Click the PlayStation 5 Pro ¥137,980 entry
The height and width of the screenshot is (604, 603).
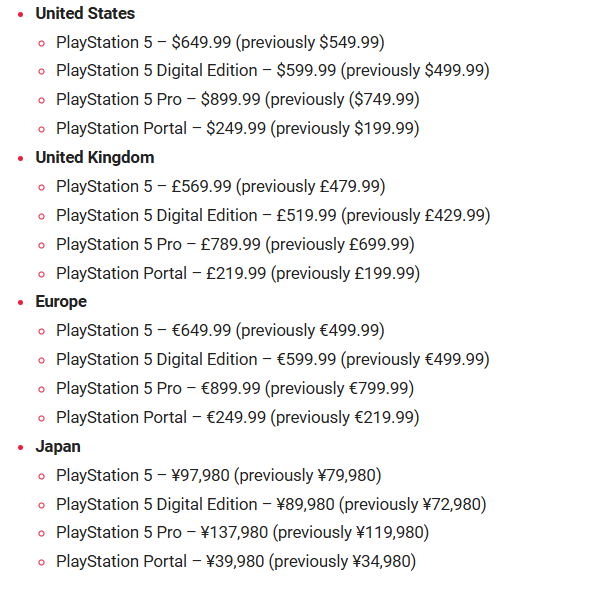pos(243,533)
